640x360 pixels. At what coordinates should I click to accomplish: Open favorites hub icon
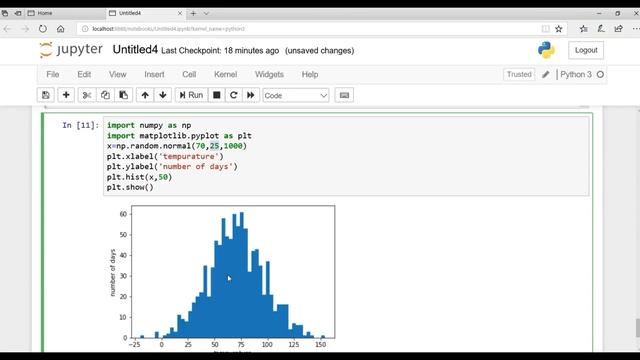click(x=584, y=29)
